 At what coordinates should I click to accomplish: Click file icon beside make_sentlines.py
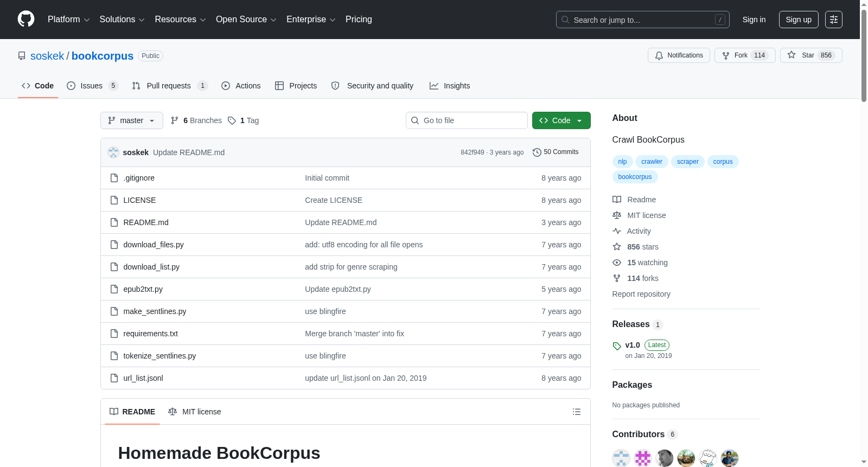(114, 311)
